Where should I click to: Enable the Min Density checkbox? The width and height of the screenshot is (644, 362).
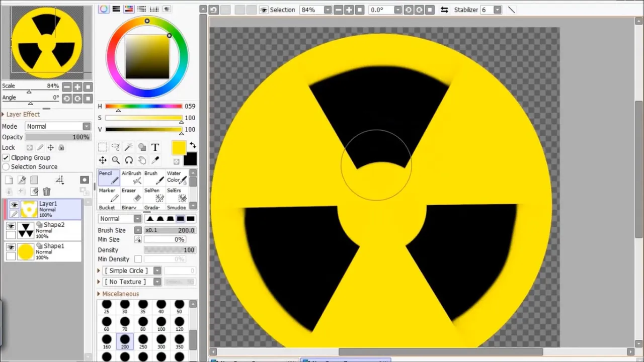pos(138,259)
